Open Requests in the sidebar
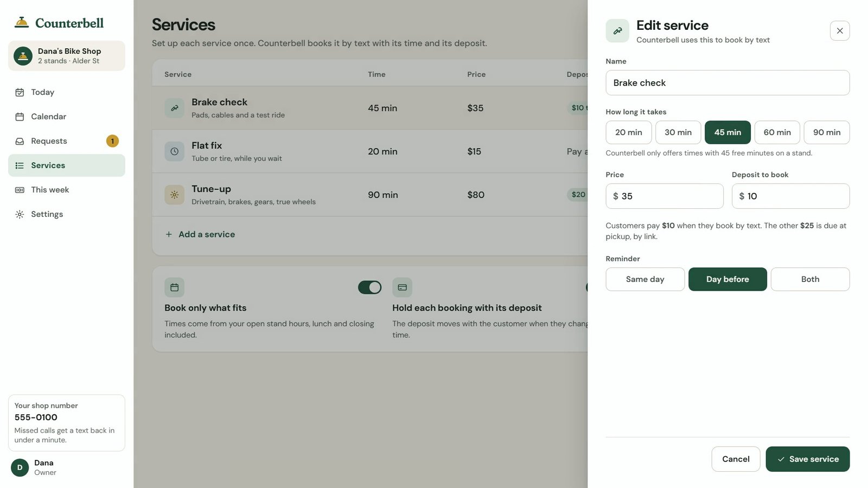This screenshot has height=488, width=868. coord(67,141)
